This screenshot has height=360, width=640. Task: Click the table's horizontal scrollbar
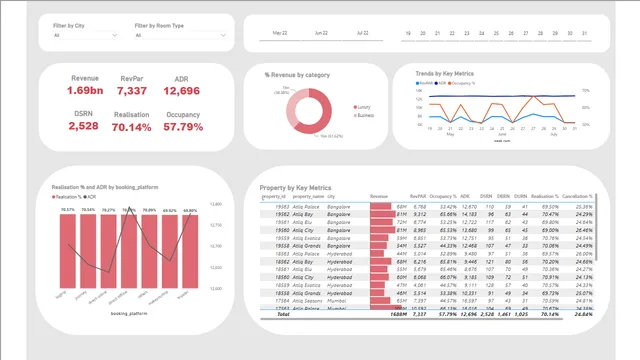point(411,319)
